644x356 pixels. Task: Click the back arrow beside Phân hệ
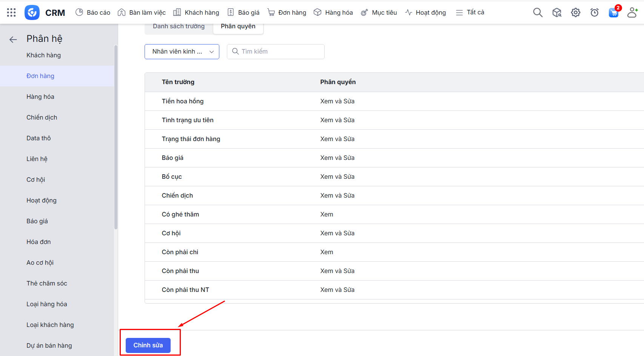(13, 39)
